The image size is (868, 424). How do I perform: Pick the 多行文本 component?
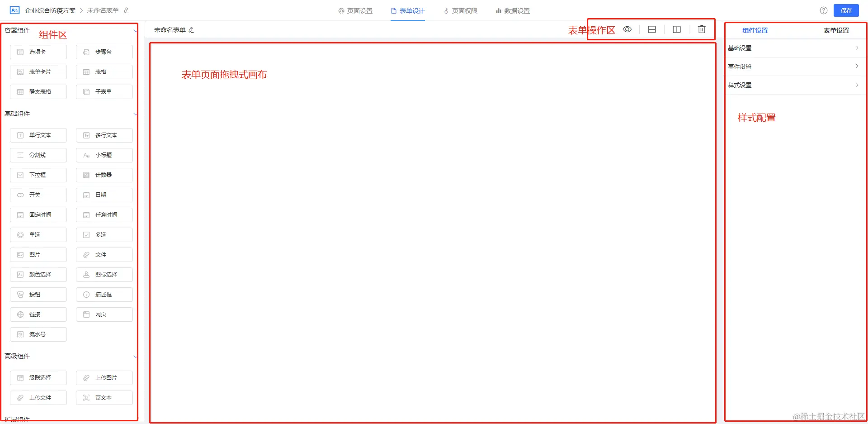(104, 135)
